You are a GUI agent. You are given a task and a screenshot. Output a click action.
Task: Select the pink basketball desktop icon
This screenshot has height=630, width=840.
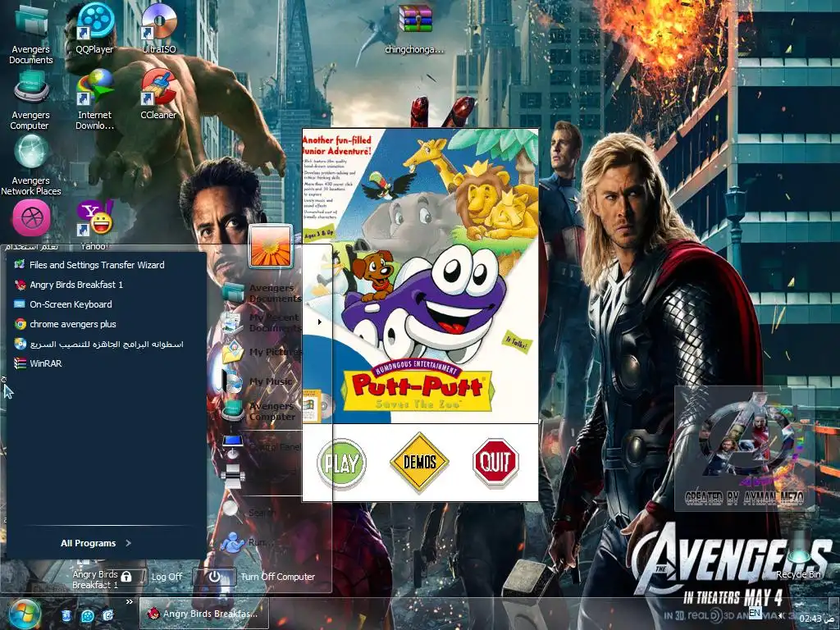(32, 217)
